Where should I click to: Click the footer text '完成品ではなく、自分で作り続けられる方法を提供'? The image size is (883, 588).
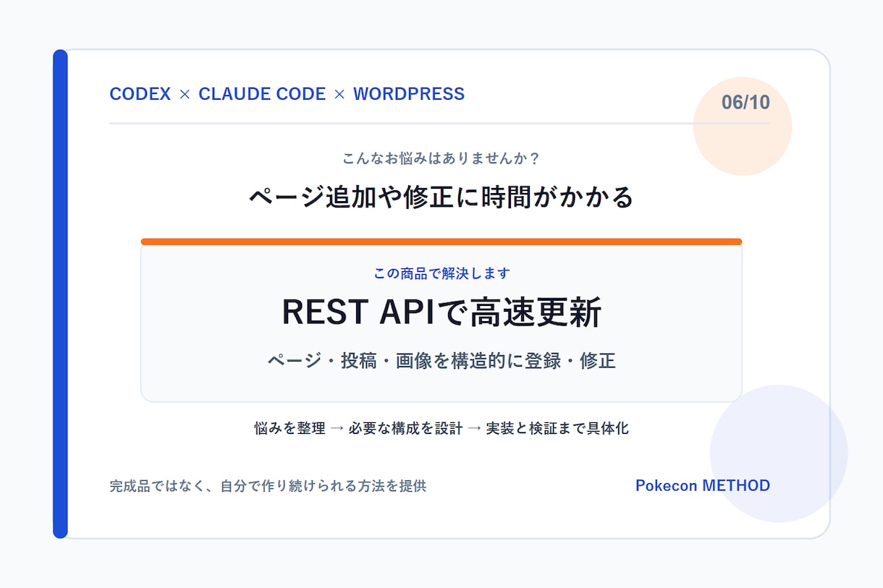268,486
